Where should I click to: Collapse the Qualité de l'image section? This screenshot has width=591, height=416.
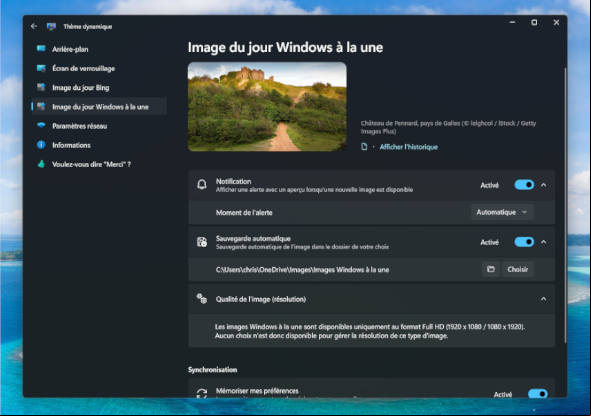[544, 299]
